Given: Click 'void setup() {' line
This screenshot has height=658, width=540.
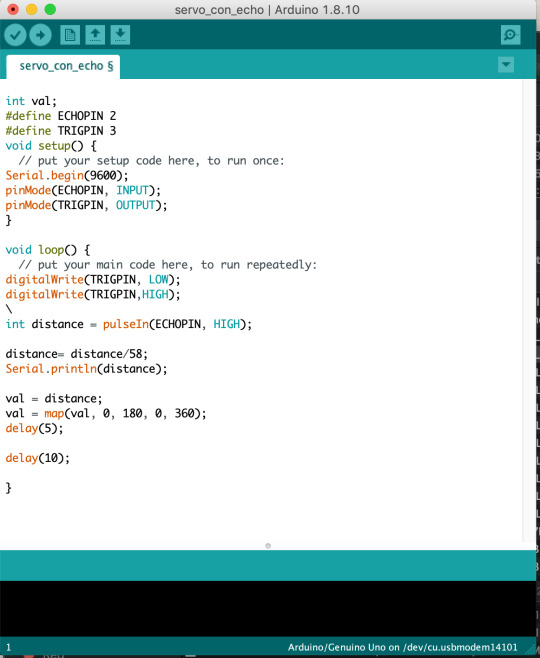Looking at the screenshot, I should [51, 146].
